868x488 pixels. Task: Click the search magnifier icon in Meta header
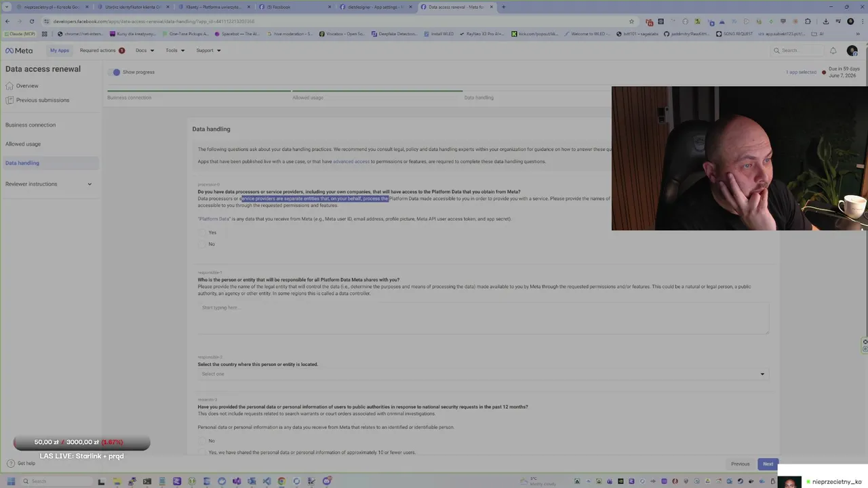776,50
